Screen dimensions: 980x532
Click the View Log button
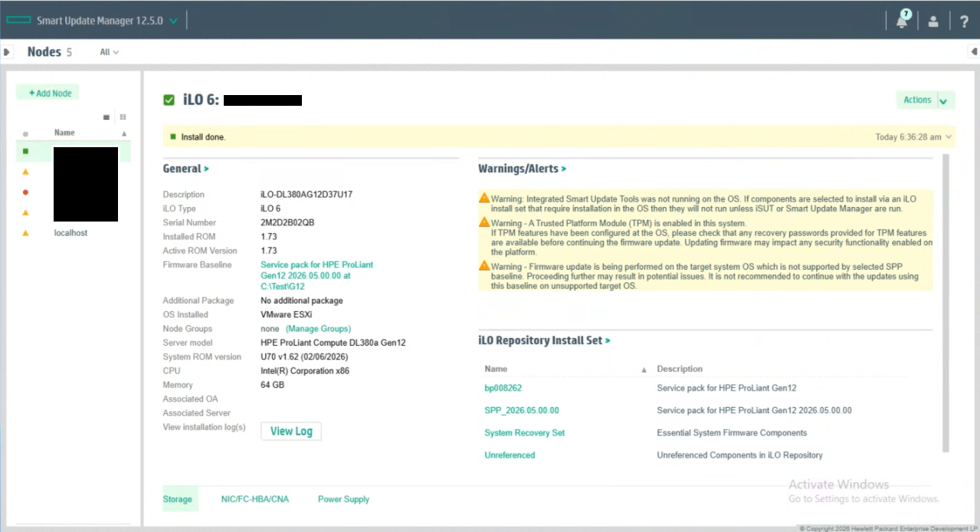291,431
